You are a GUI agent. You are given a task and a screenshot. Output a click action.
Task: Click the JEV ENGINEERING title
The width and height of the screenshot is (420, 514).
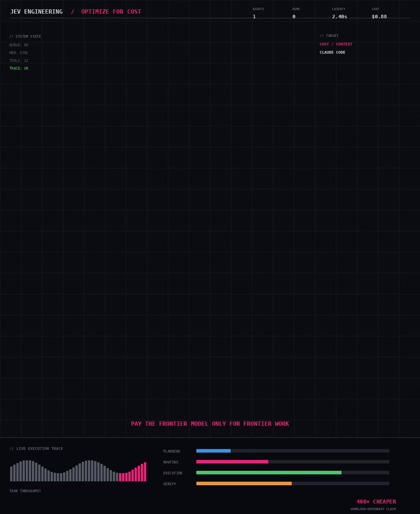pyautogui.click(x=36, y=12)
